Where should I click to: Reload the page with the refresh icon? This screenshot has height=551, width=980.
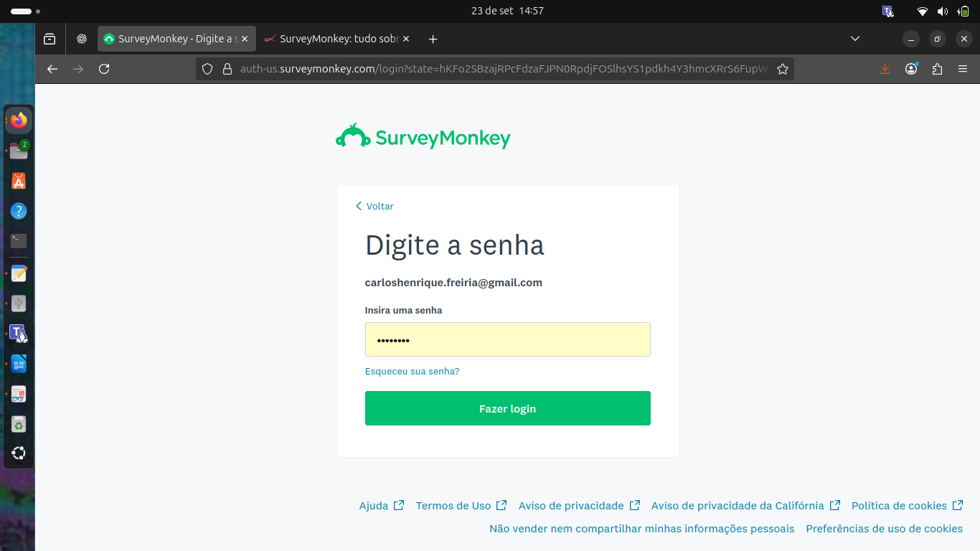[x=104, y=69]
